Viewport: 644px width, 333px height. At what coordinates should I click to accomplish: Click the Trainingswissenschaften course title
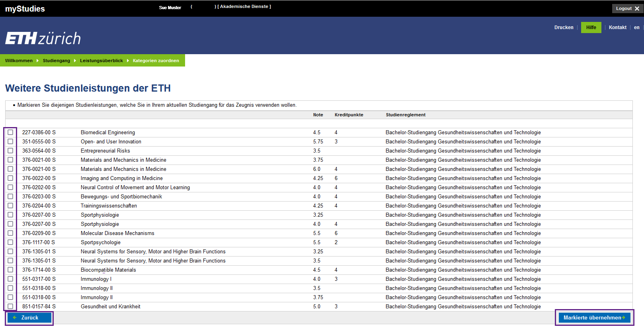tap(109, 206)
